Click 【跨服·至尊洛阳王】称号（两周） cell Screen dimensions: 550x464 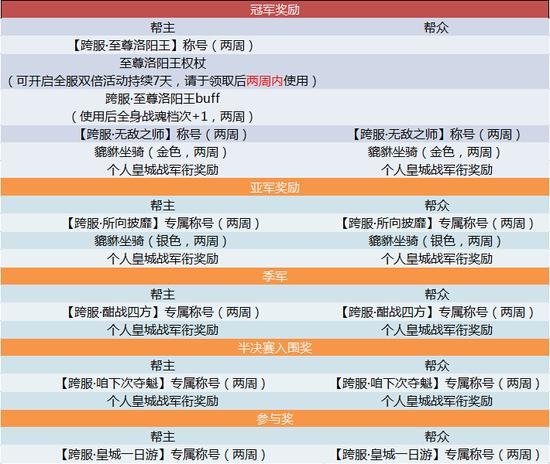[162, 45]
